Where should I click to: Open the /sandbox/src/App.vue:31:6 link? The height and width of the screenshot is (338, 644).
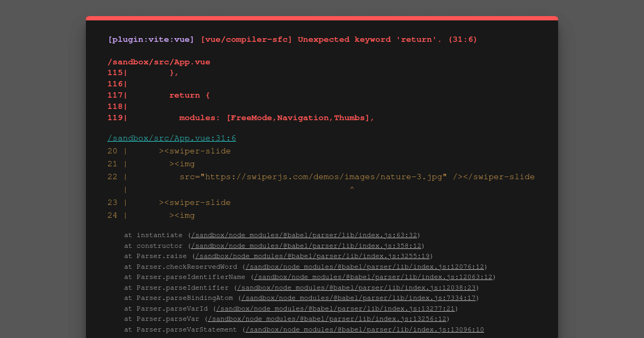172,138
